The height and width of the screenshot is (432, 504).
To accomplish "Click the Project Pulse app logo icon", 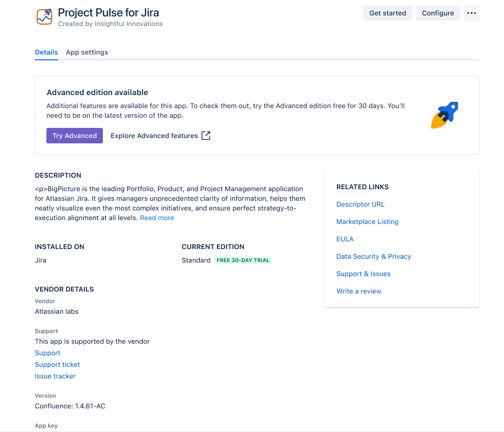I will 44,16.
